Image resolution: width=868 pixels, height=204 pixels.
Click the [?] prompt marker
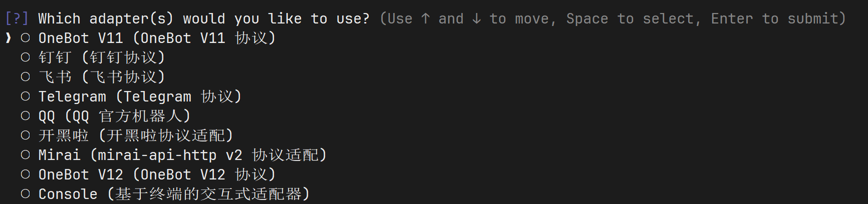pos(17,19)
